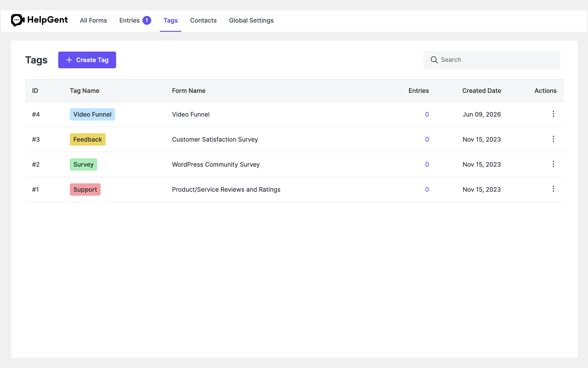This screenshot has width=588, height=368.
Task: Go to the All Forms tab
Action: coord(93,21)
